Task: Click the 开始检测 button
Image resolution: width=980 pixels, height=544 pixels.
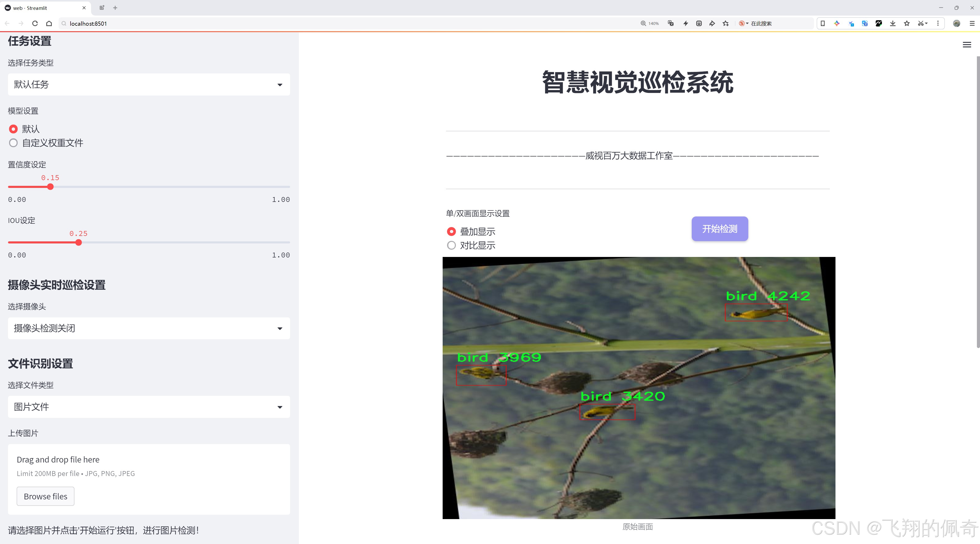Action: click(720, 229)
